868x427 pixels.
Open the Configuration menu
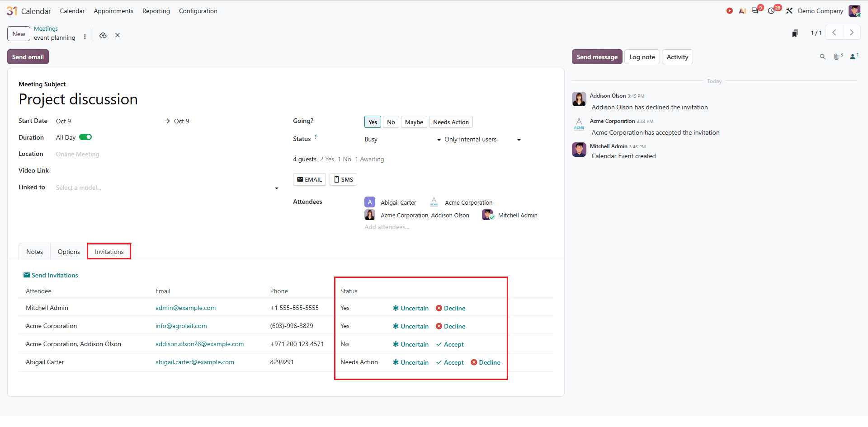(198, 11)
